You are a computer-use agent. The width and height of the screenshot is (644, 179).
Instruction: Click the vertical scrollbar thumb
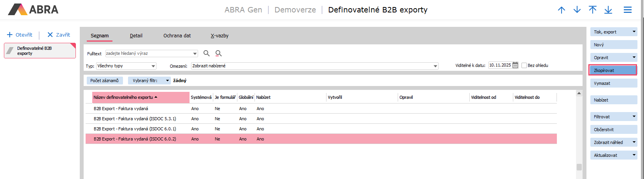coord(579,167)
